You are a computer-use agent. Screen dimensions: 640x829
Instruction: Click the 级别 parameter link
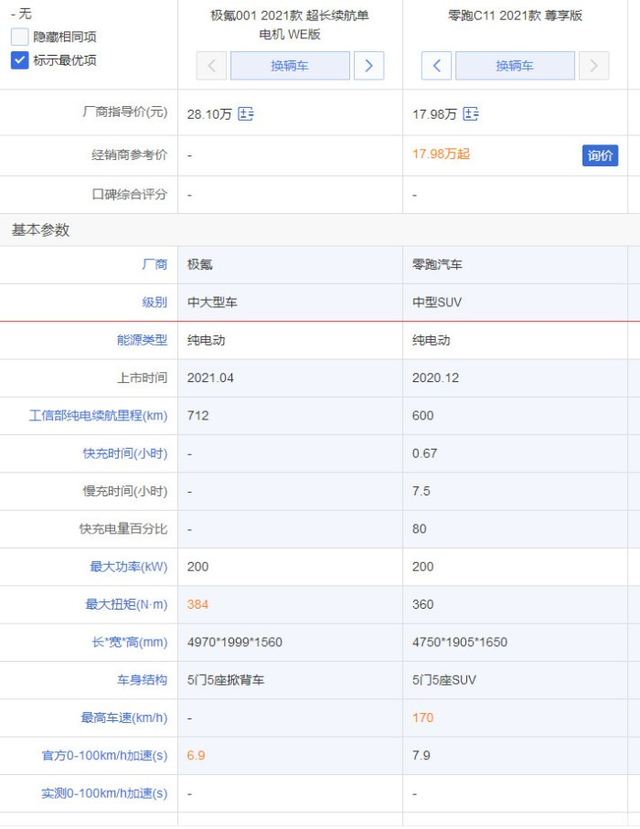(x=154, y=302)
